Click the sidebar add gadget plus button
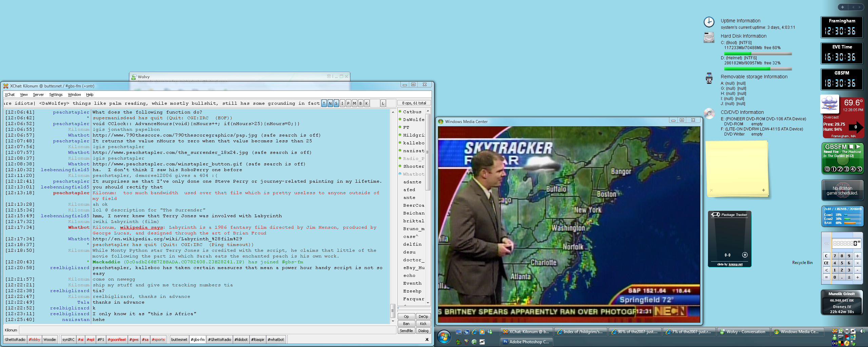This screenshot has height=347, width=868. [842, 7]
